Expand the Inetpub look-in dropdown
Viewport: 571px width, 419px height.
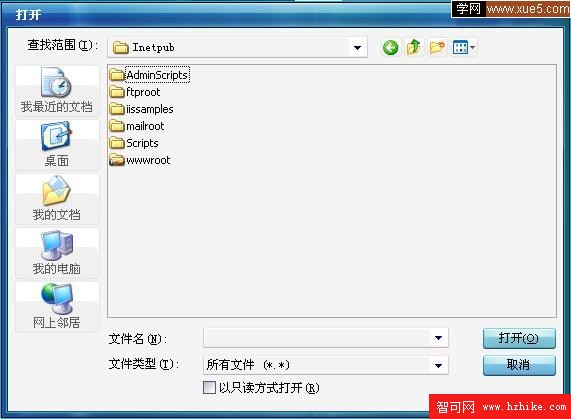point(357,47)
